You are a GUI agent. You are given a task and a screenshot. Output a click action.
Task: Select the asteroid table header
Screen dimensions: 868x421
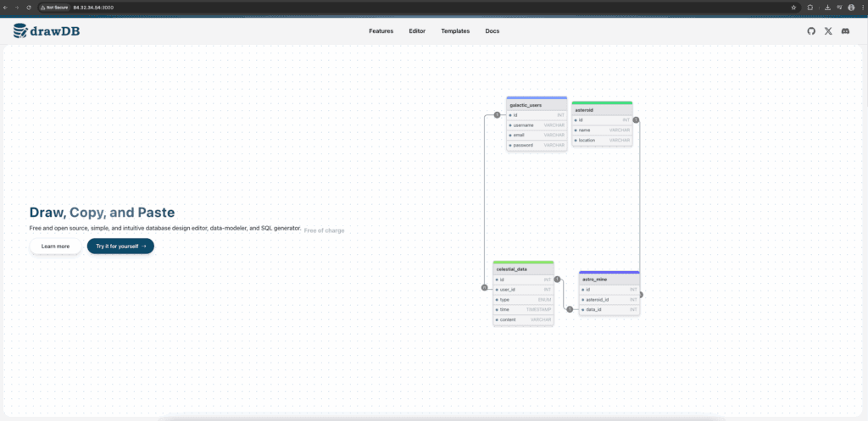602,109
